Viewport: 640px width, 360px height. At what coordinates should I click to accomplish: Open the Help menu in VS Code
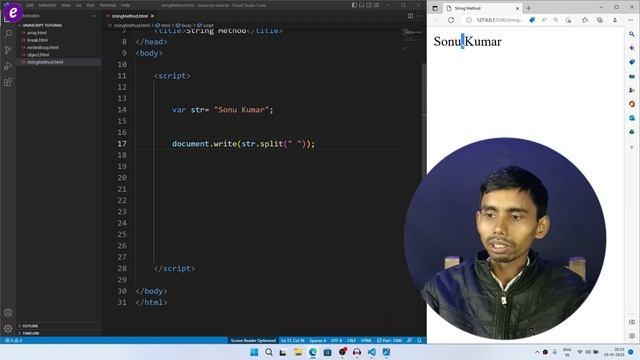click(125, 5)
